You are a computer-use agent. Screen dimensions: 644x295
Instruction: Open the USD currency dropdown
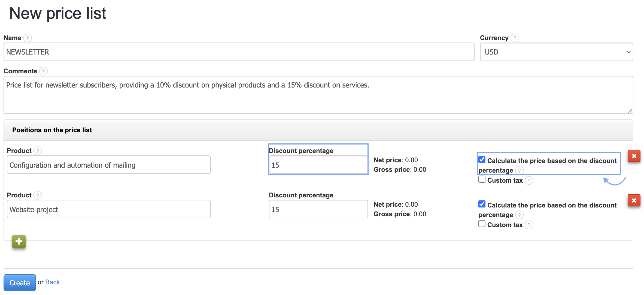coord(556,52)
